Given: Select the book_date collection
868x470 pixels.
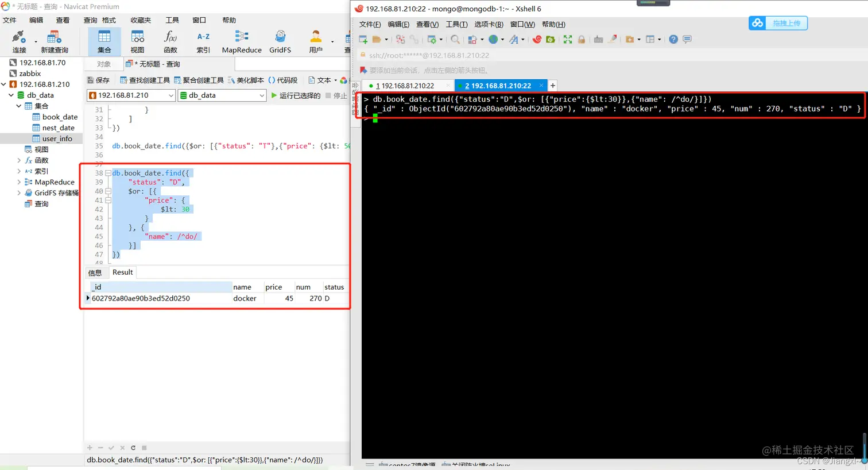Looking at the screenshot, I should (55, 117).
